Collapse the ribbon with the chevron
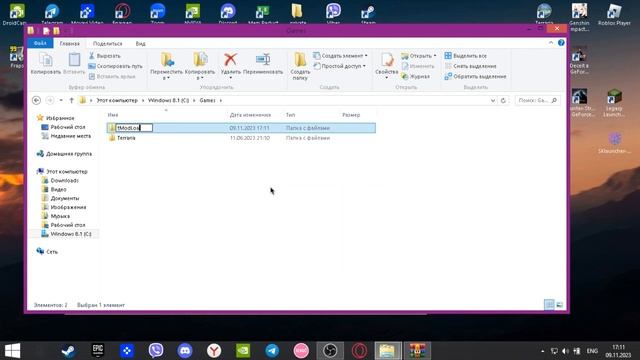Viewport: 640px width, 360px height. tap(551, 42)
